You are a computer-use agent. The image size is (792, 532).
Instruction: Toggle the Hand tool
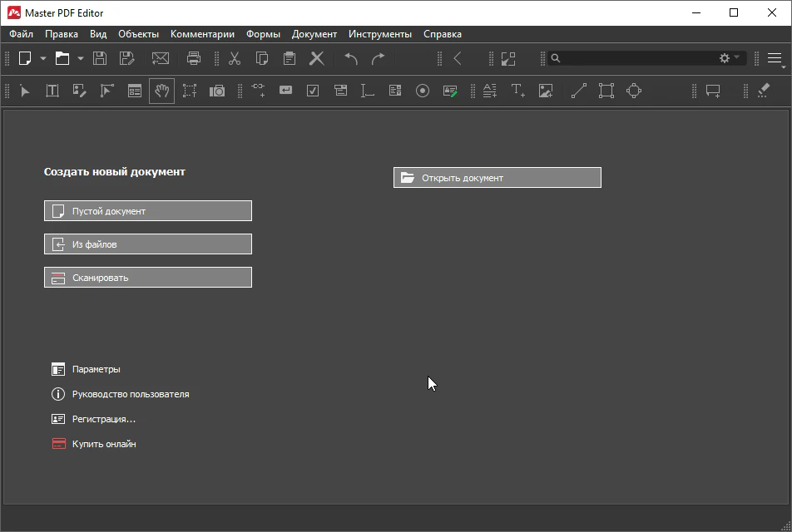tap(161, 91)
